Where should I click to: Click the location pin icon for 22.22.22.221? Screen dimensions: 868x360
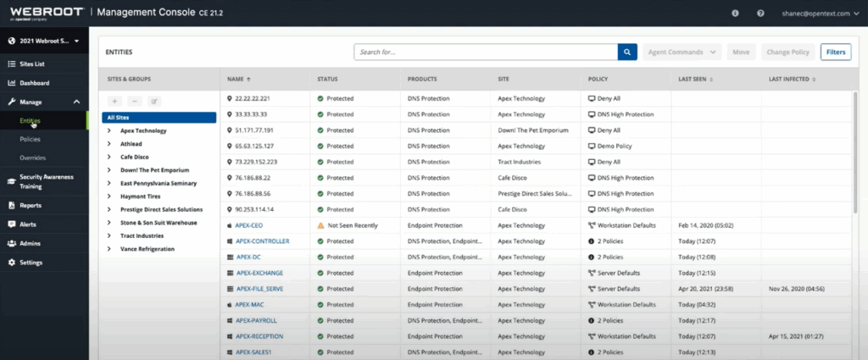coord(230,98)
